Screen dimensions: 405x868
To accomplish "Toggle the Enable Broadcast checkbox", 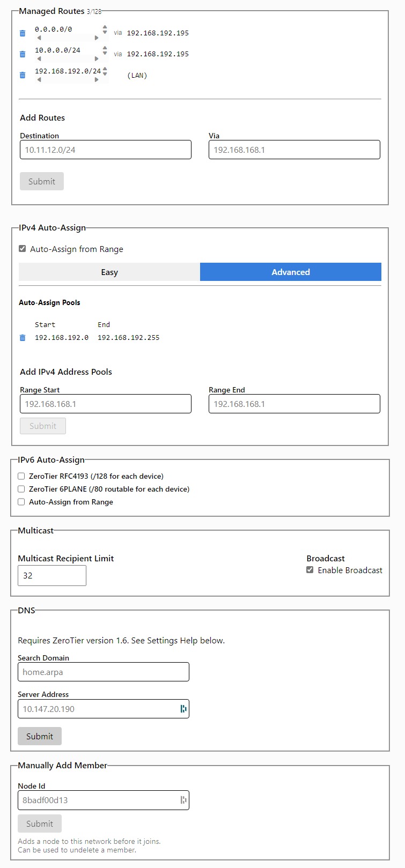I will coord(310,570).
